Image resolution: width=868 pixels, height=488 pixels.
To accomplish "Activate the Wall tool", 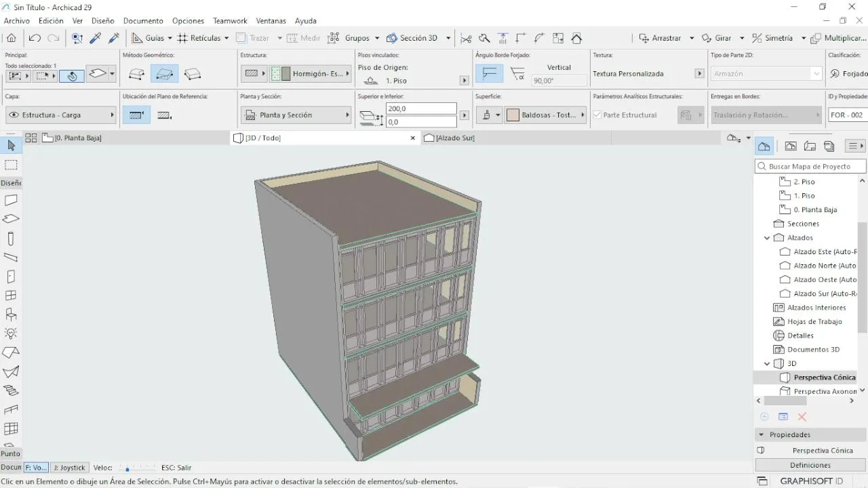I will [x=11, y=201].
